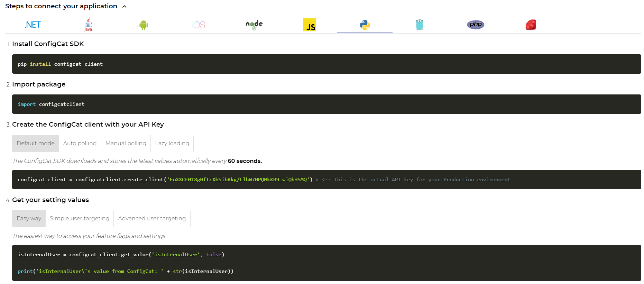Click the Create the ConfigCat client heading
Image resolution: width=644 pixels, height=284 pixels.
coord(88,125)
